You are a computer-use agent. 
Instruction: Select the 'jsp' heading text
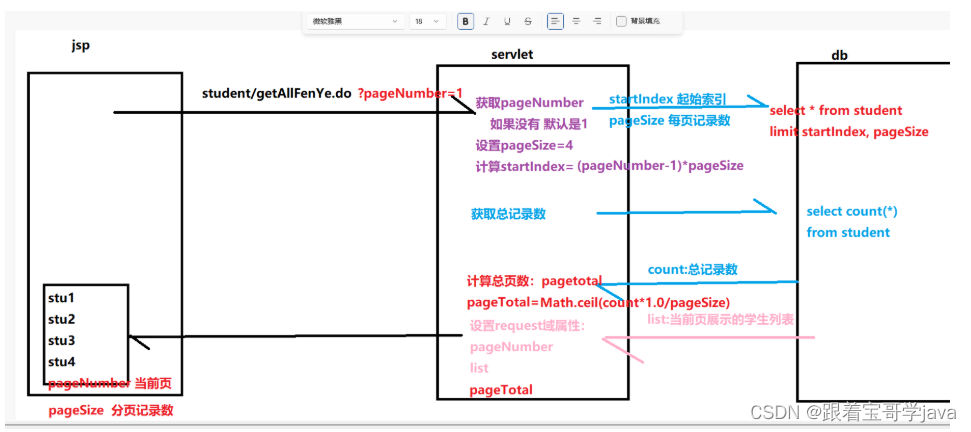(81, 46)
